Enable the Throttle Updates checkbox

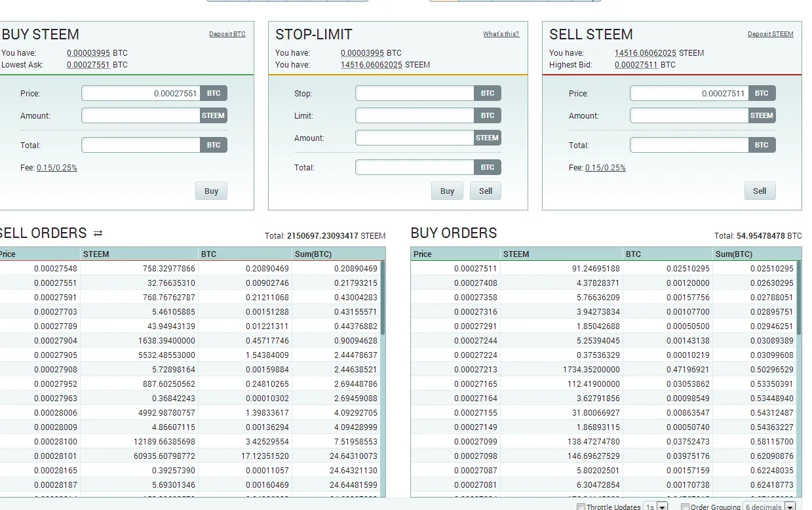581,507
